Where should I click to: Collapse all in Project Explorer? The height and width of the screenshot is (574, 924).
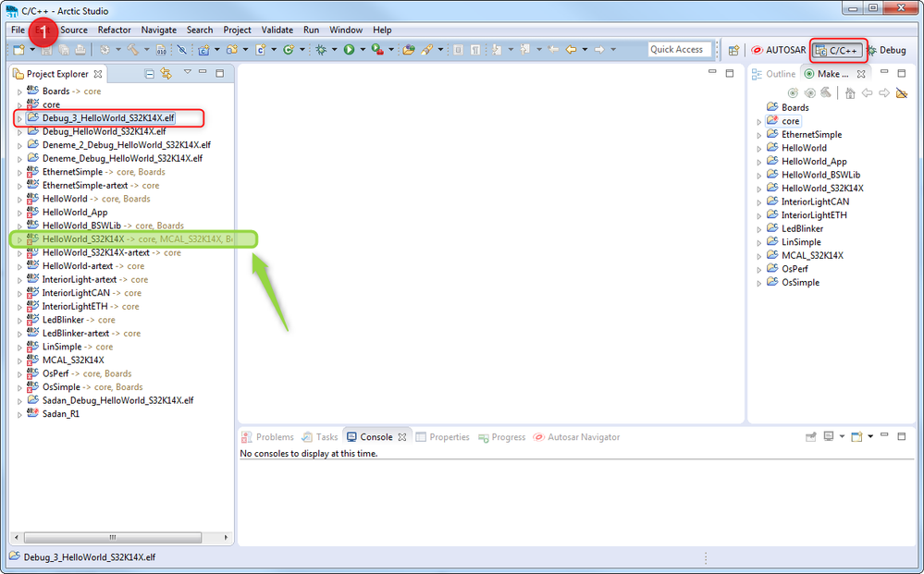(x=150, y=74)
